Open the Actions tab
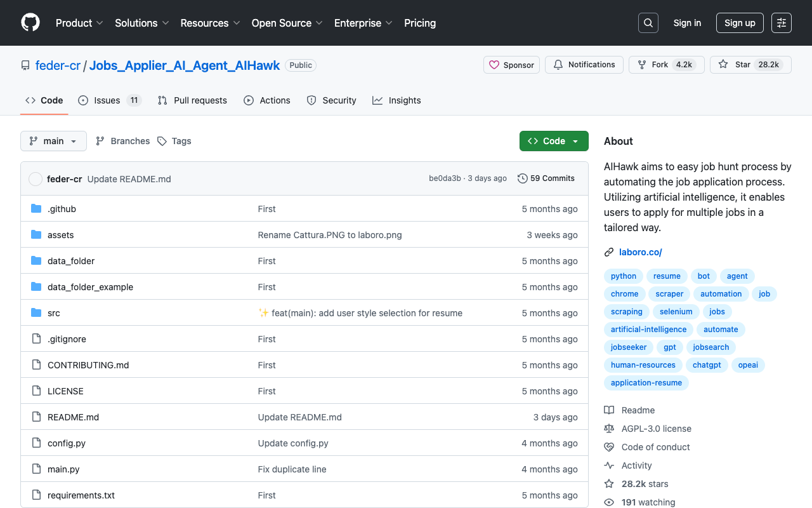The height and width of the screenshot is (508, 812). [267, 100]
